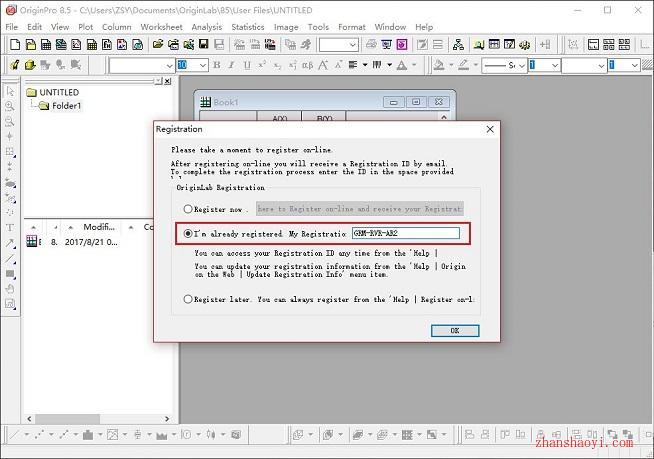Close the Project Explorer panel
Viewport: 654px width, 459px height.
click(x=168, y=81)
